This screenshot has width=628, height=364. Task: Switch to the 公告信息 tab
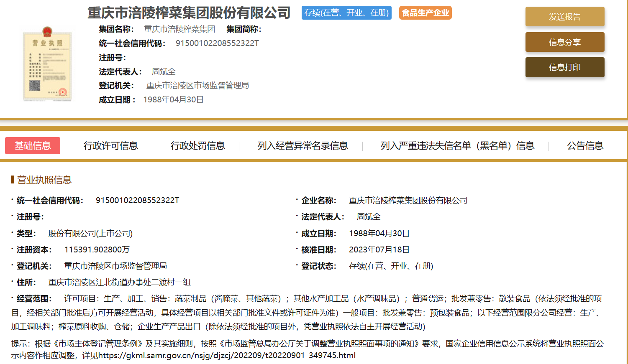click(x=585, y=146)
